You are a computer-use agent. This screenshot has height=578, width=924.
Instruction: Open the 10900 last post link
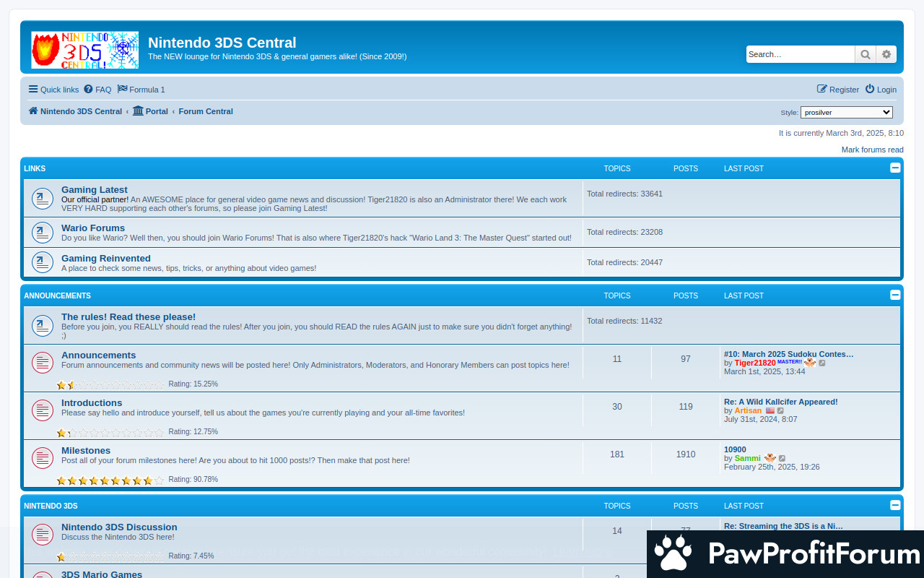(x=735, y=449)
